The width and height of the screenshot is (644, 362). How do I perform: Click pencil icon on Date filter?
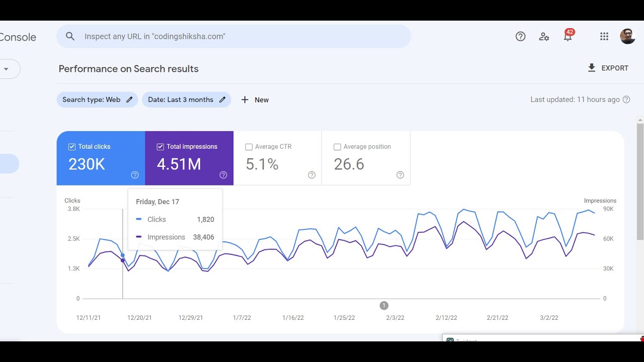(222, 100)
